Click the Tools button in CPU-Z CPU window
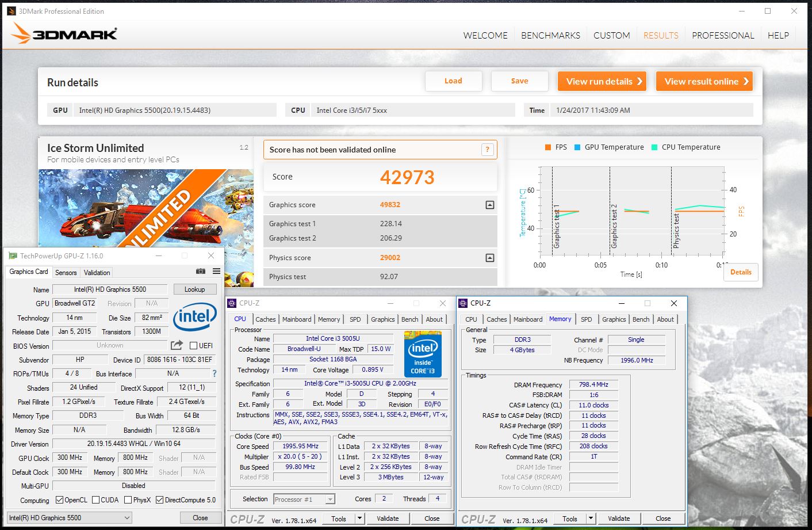The width and height of the screenshot is (812, 530). tap(339, 518)
